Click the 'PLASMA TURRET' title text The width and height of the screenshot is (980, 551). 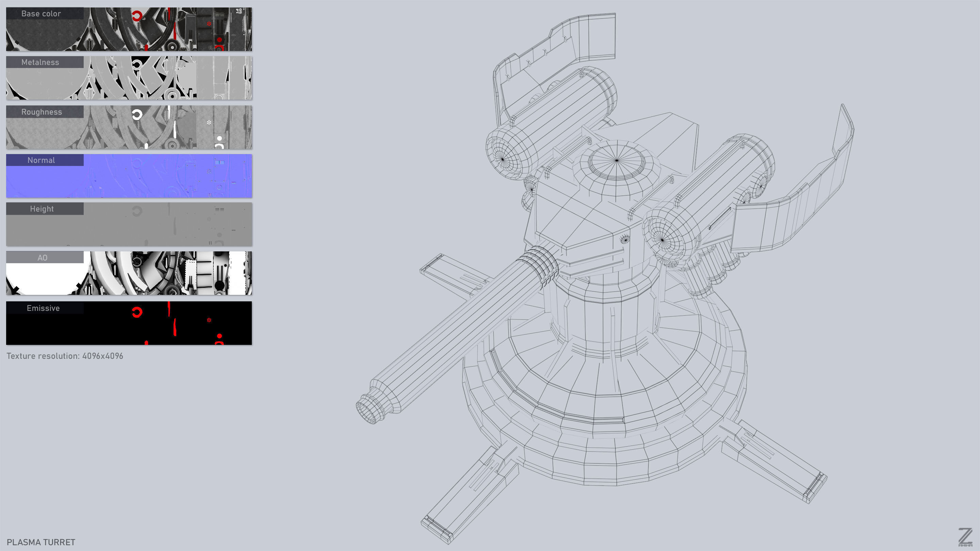pyautogui.click(x=41, y=542)
